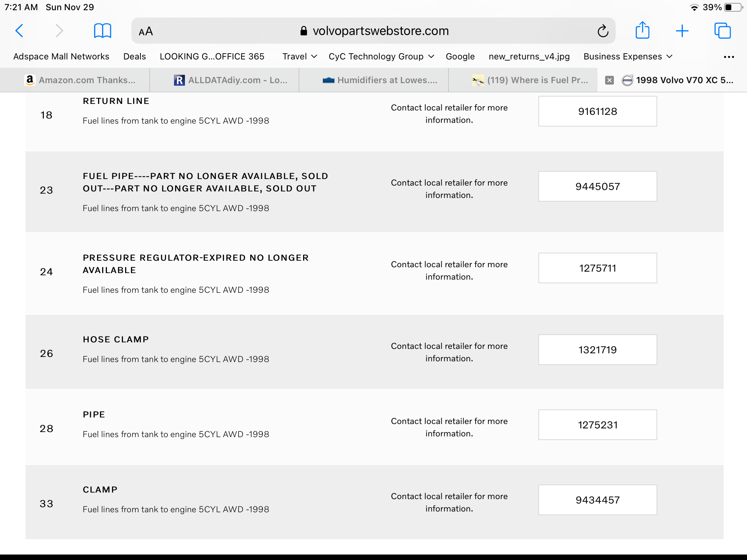Close the 1998 Volvo V70 XC tab

[609, 80]
